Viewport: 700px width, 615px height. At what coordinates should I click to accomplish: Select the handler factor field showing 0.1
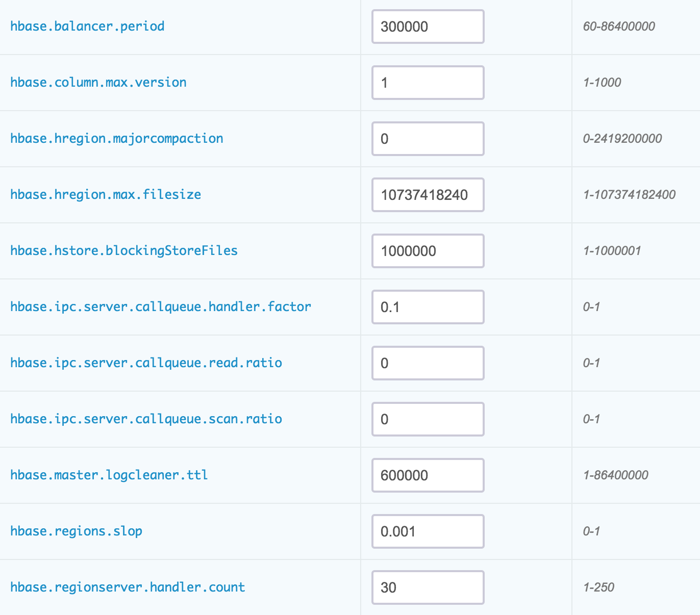click(428, 307)
